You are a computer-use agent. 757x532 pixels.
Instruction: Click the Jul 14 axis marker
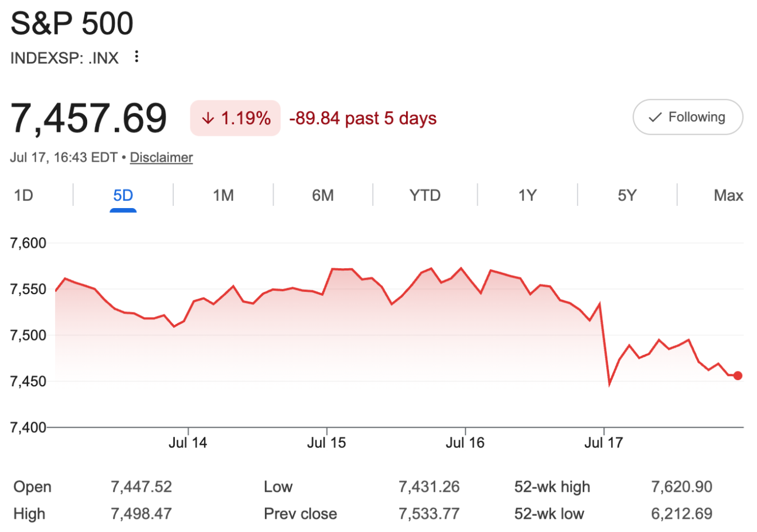188,443
